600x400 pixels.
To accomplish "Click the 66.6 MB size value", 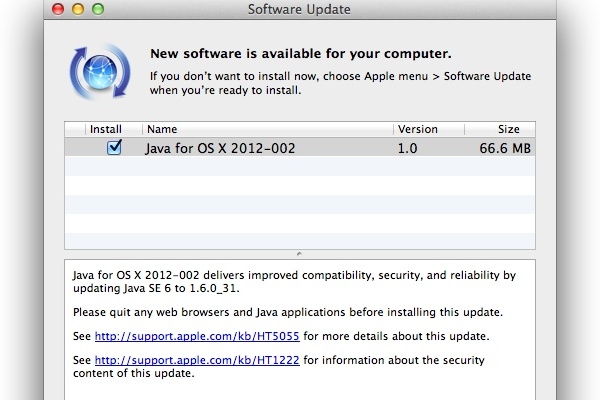I will coord(505,148).
